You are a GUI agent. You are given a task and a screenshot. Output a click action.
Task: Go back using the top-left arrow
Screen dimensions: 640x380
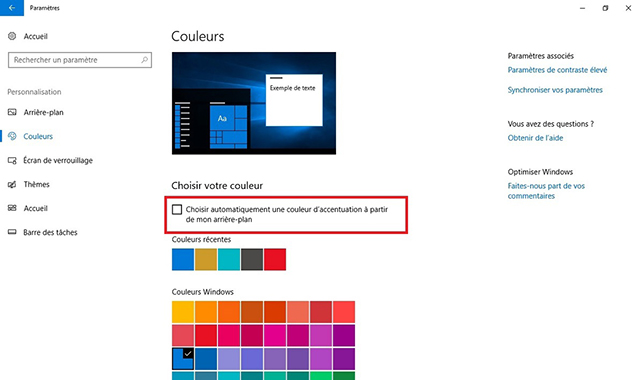(12, 8)
